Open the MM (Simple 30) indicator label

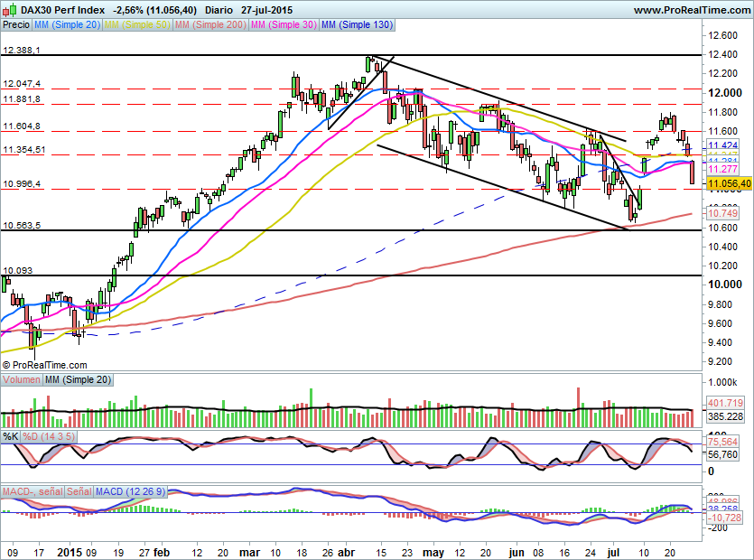[x=284, y=24]
